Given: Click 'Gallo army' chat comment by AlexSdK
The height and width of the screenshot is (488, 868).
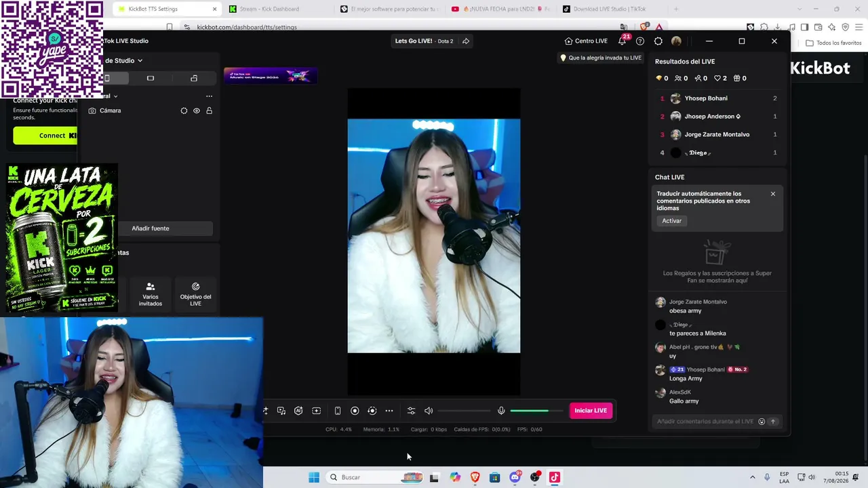Looking at the screenshot, I should [684, 401].
